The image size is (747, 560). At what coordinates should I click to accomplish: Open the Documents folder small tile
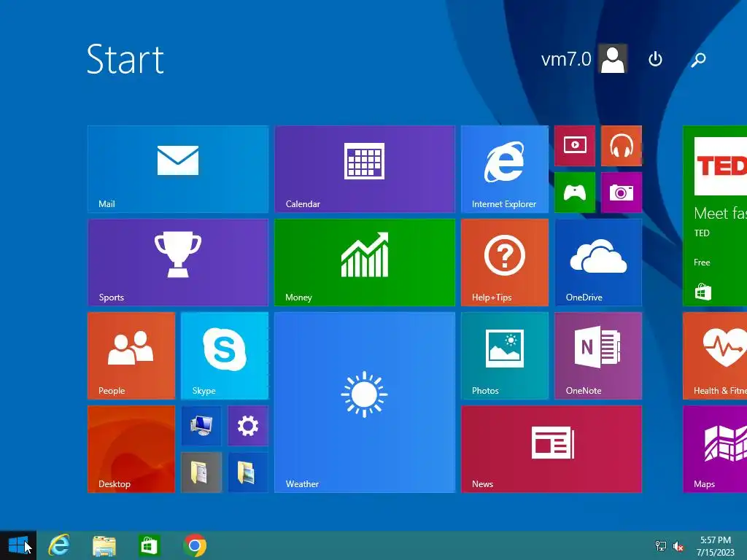201,472
